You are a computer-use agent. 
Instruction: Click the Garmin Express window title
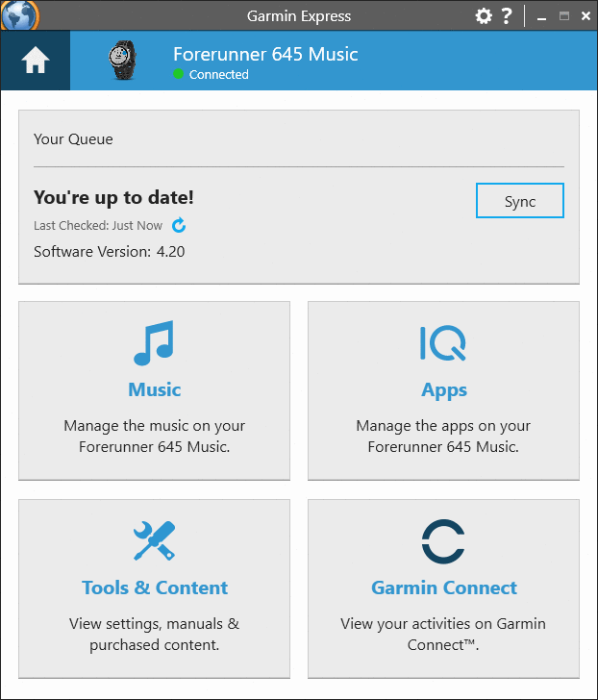point(299,16)
